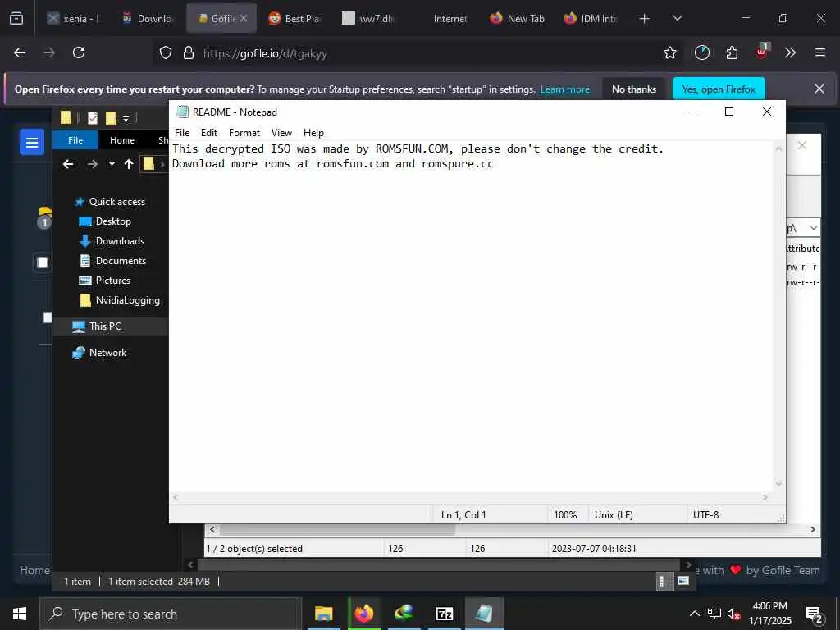Show more toolbar tools chevron
This screenshot has width=840, height=630.
click(x=790, y=52)
